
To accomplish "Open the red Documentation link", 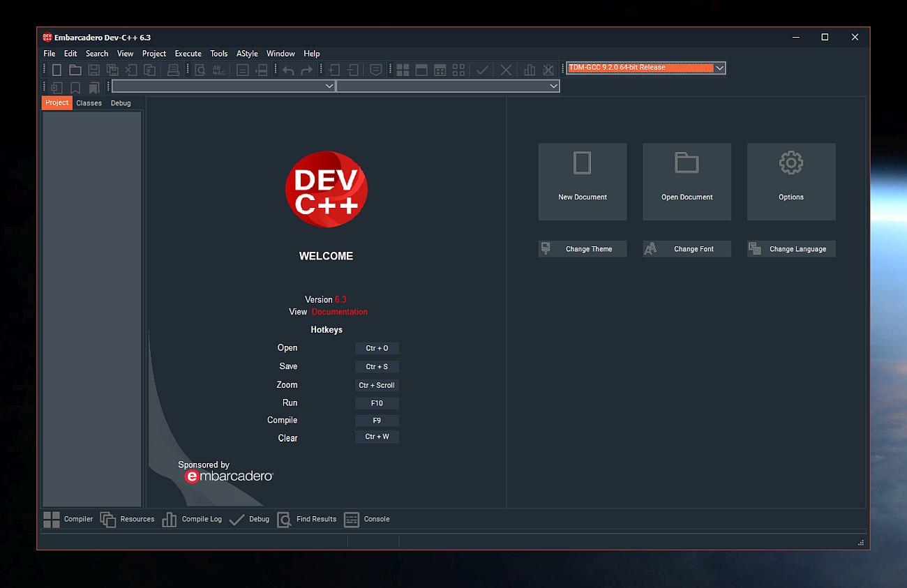I will point(339,312).
